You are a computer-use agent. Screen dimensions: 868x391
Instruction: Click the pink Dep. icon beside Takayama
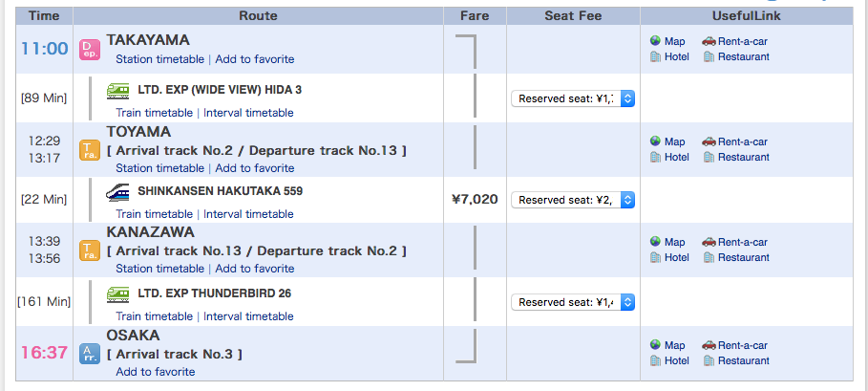click(89, 49)
